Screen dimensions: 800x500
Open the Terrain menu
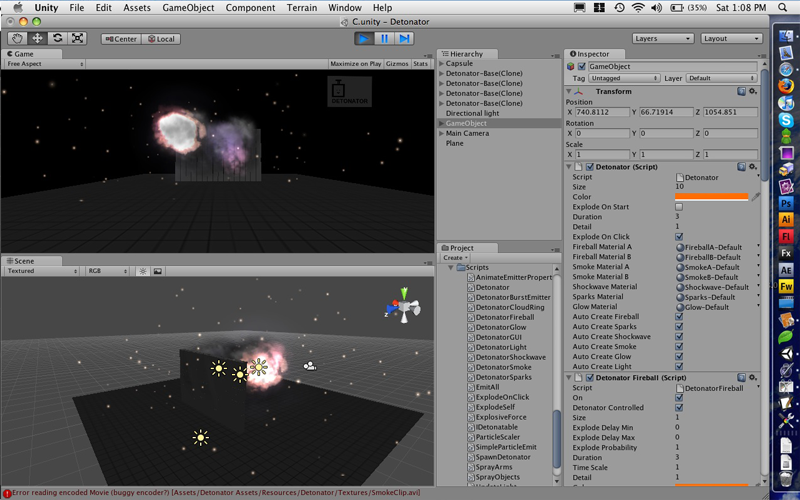(301, 7)
